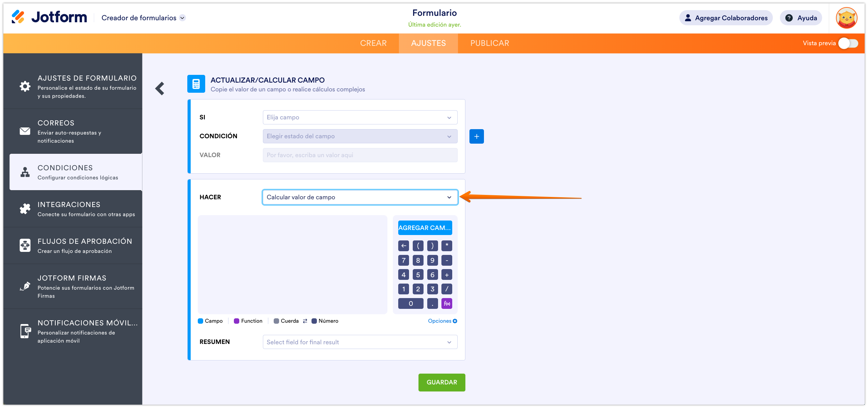Expand Creador de formularios chevron menu
868x408 pixels.
click(x=183, y=18)
